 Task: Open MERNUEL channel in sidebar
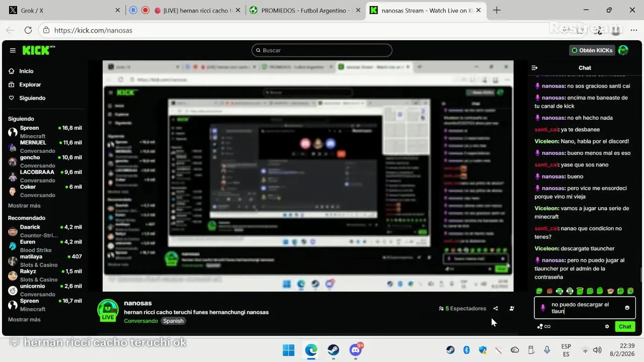[45, 147]
